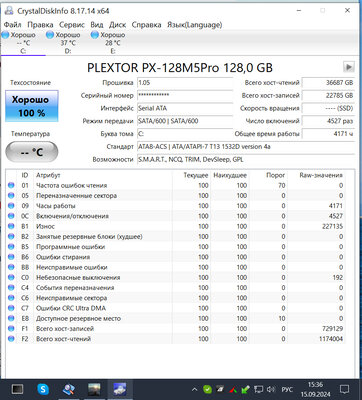The image size is (362, 400).
Task: Switch to the D: disk at 37 °C
Action: 68,43
